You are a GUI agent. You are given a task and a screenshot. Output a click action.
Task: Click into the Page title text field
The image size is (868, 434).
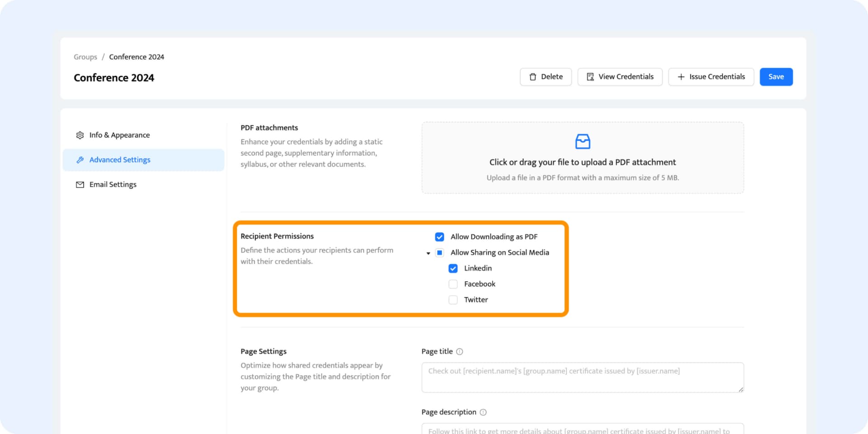point(582,377)
